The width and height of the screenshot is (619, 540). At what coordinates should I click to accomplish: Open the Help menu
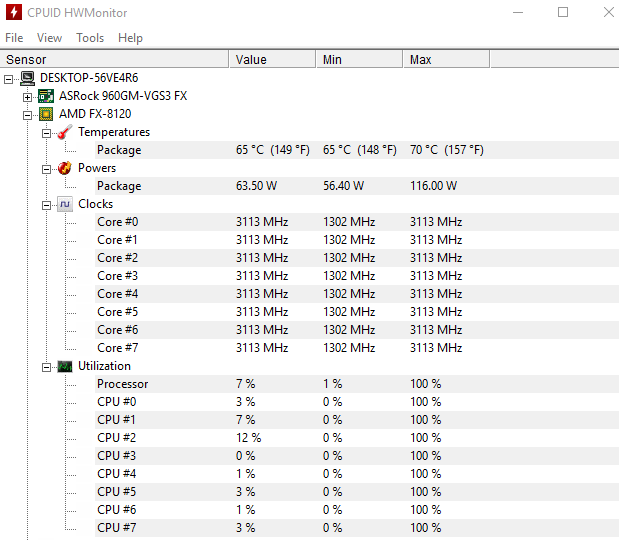pyautogui.click(x=130, y=38)
